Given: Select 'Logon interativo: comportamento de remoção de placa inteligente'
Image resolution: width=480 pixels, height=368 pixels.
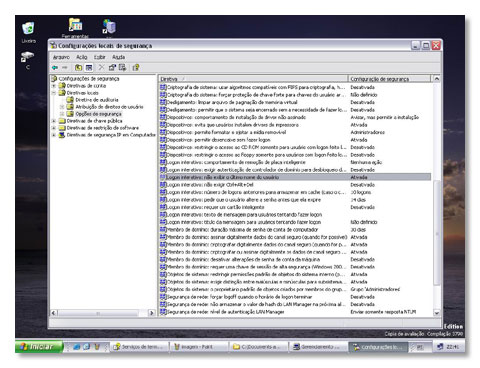Looking at the screenshot, I should (x=295, y=162).
